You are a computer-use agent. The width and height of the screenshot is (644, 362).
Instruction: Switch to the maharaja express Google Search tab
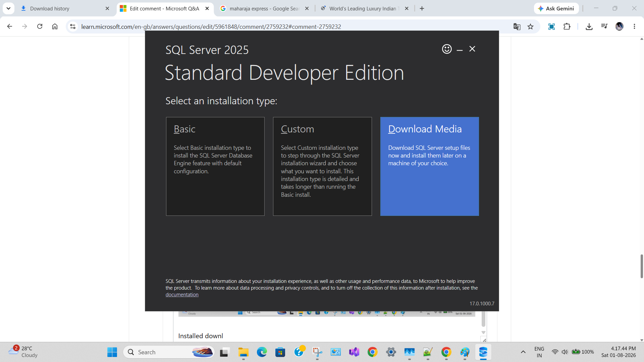point(264,8)
